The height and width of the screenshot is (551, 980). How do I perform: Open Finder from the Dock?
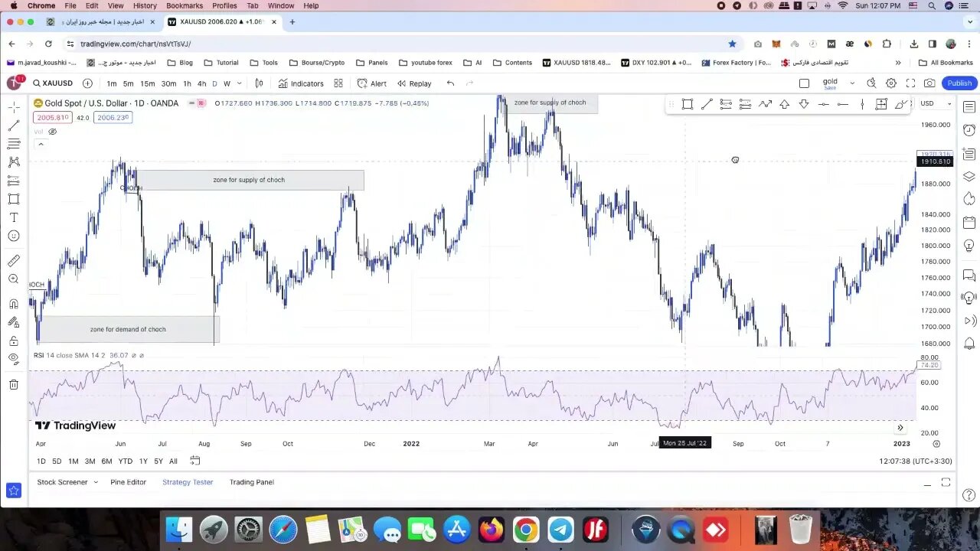[x=179, y=529]
